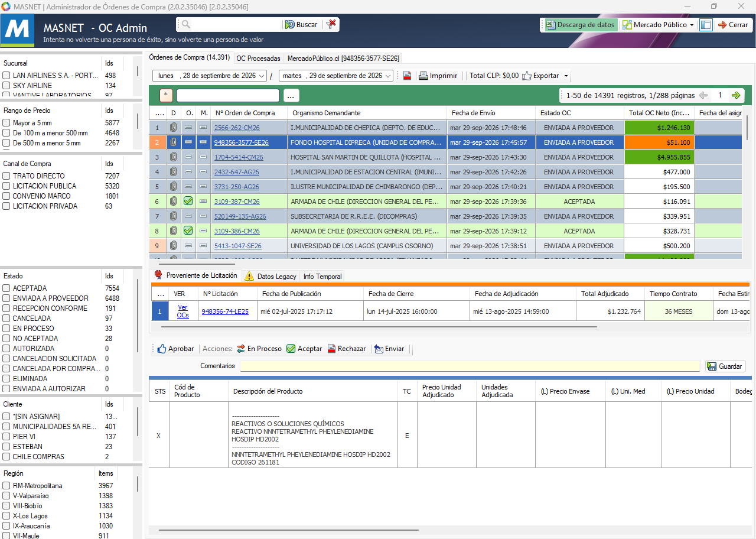Check the RM-Metropolitana region filter
This screenshot has width=756, height=539.
tap(6, 486)
